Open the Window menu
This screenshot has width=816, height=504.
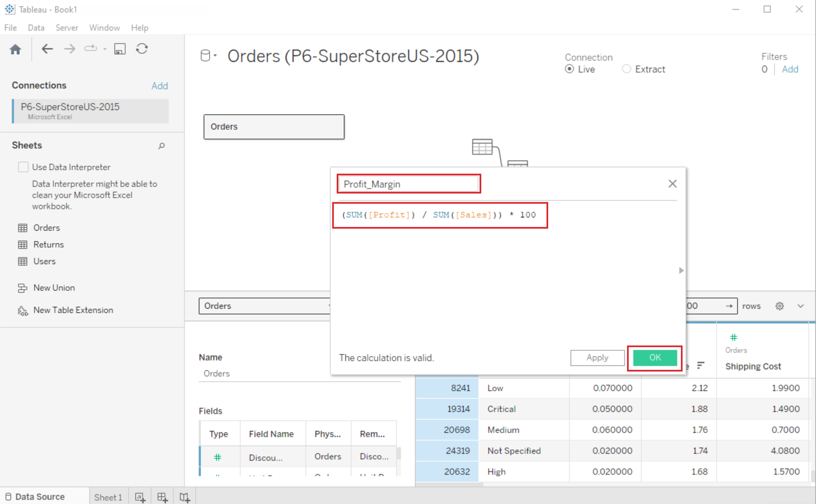(104, 28)
